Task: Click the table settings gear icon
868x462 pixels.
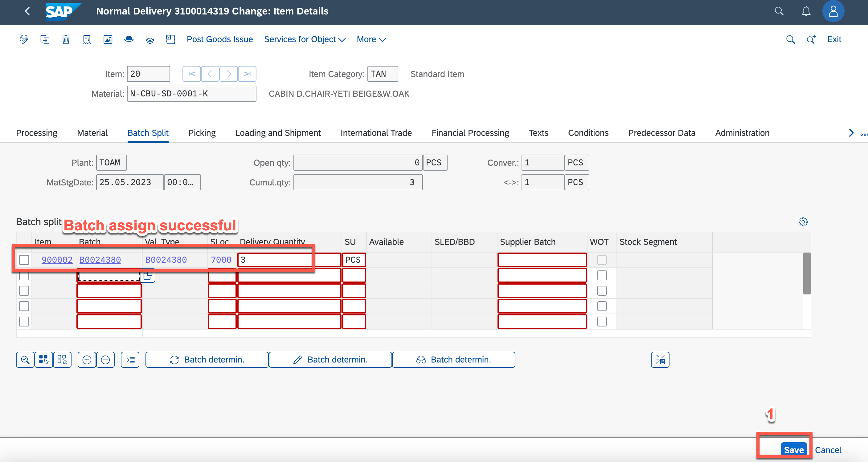Action: coord(803,222)
